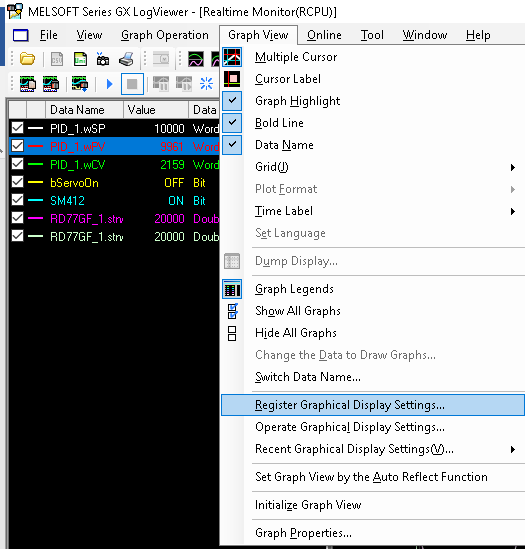Select Operate Graphical Display Settings
The height and width of the screenshot is (549, 525).
pyautogui.click(x=373, y=427)
